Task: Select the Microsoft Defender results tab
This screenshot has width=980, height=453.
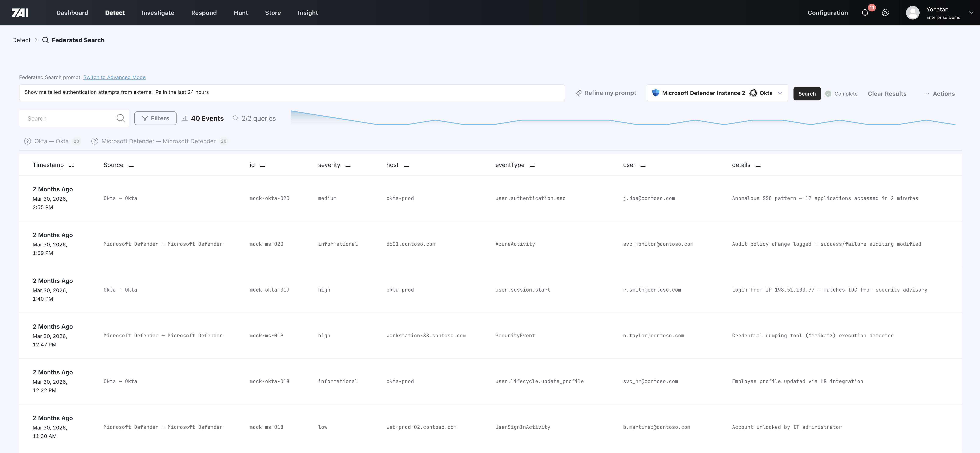Action: point(159,141)
